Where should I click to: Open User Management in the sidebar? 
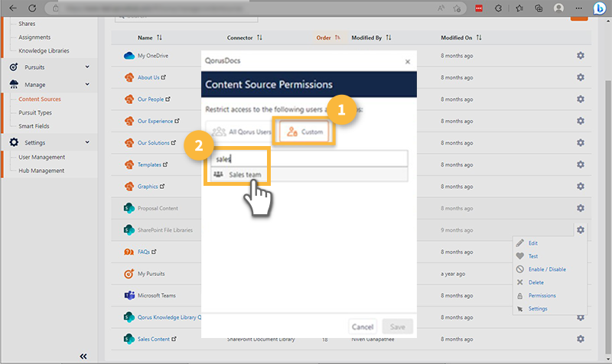click(42, 158)
